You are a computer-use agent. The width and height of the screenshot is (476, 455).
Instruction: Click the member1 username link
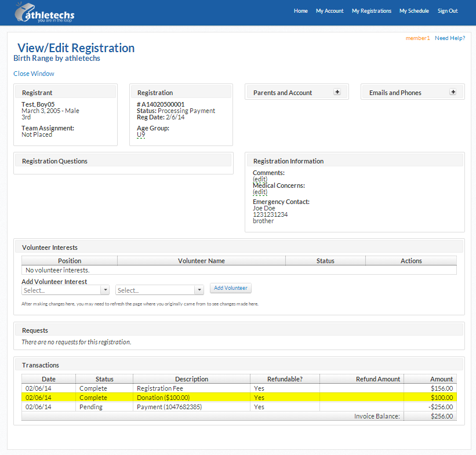417,38
